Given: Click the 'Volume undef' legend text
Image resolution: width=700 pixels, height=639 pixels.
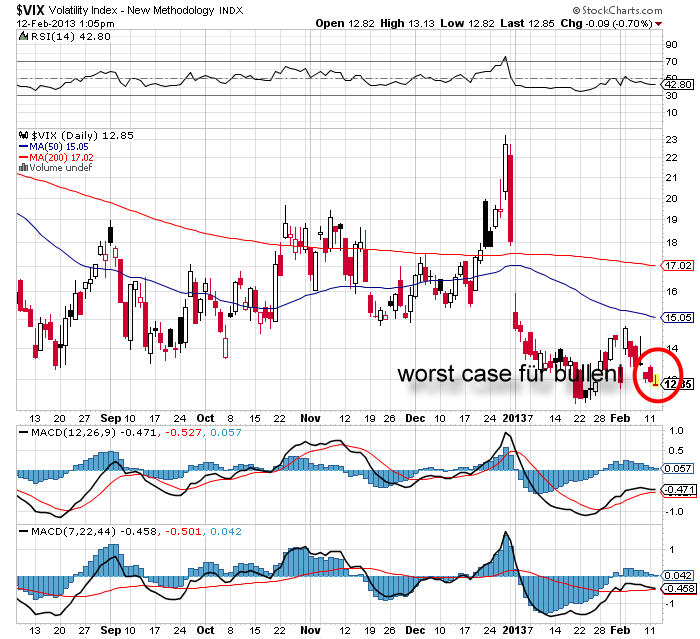Looking at the screenshot, I should click(61, 168).
